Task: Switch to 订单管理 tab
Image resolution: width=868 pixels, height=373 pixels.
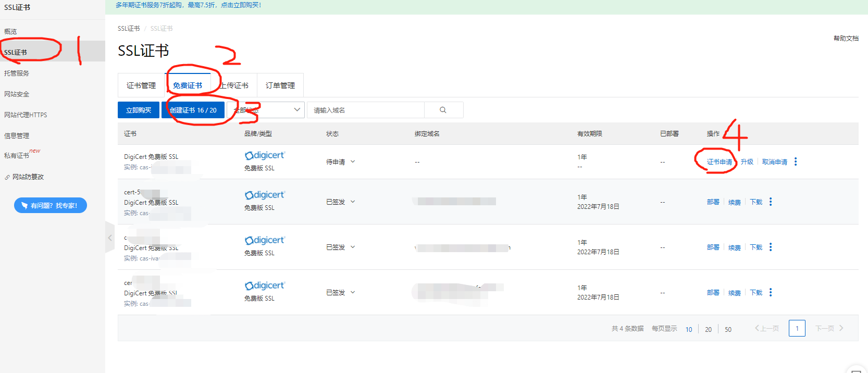Action: click(280, 85)
